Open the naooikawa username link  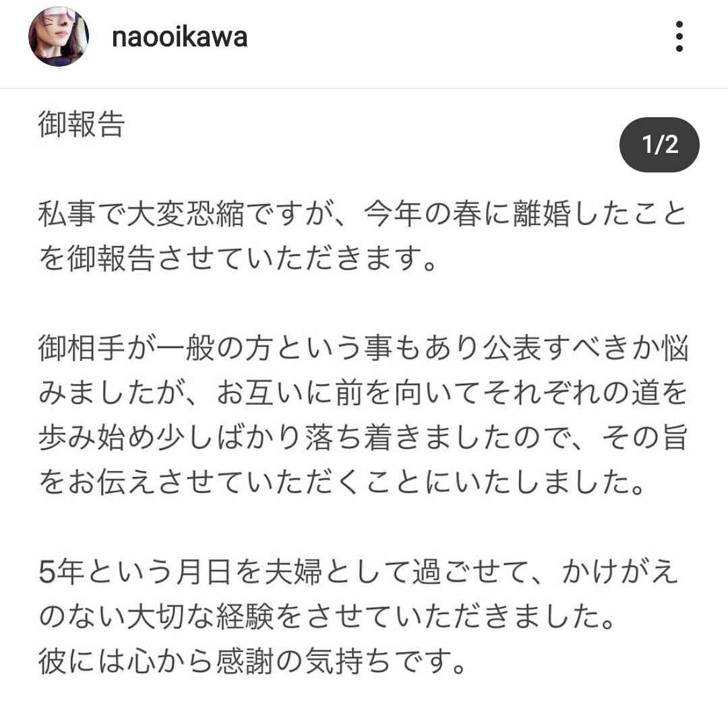coord(180,37)
